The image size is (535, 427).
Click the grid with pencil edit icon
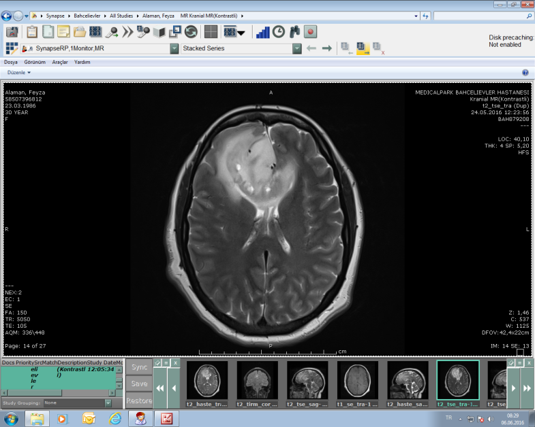tap(12, 48)
